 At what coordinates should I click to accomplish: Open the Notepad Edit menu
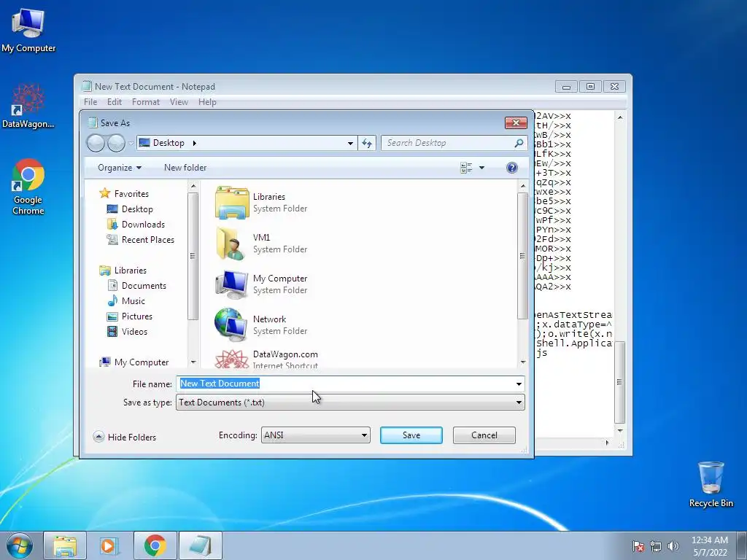115,102
